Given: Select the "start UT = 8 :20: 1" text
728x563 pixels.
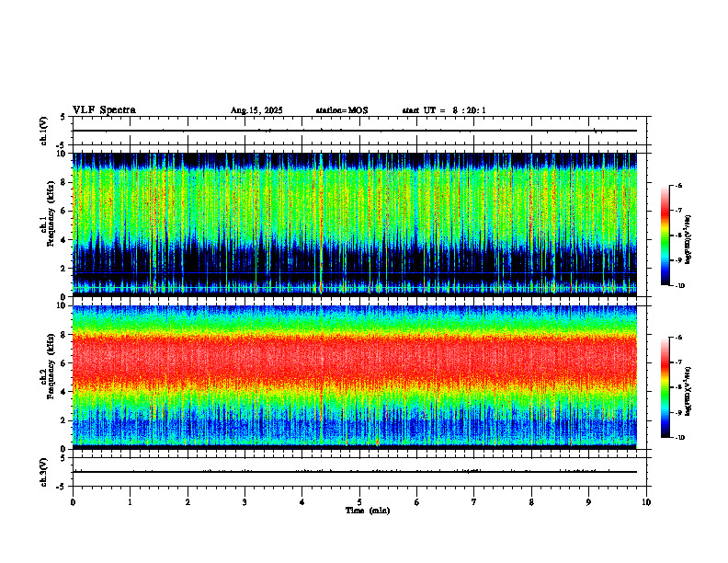Looking at the screenshot, I should click(x=444, y=110).
